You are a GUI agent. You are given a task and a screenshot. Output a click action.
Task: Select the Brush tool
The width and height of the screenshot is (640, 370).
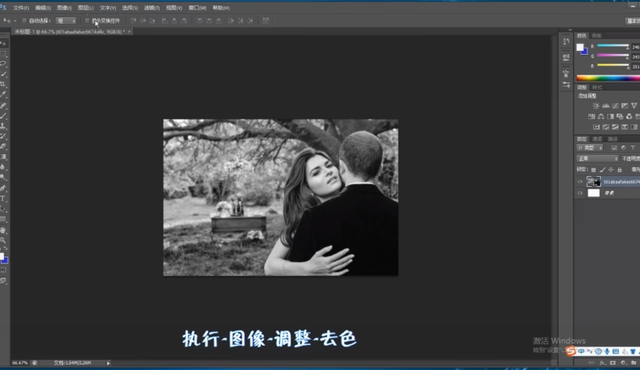3,116
